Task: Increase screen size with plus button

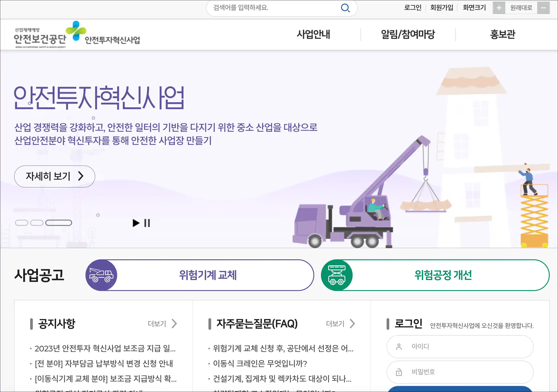Action: tap(499, 8)
